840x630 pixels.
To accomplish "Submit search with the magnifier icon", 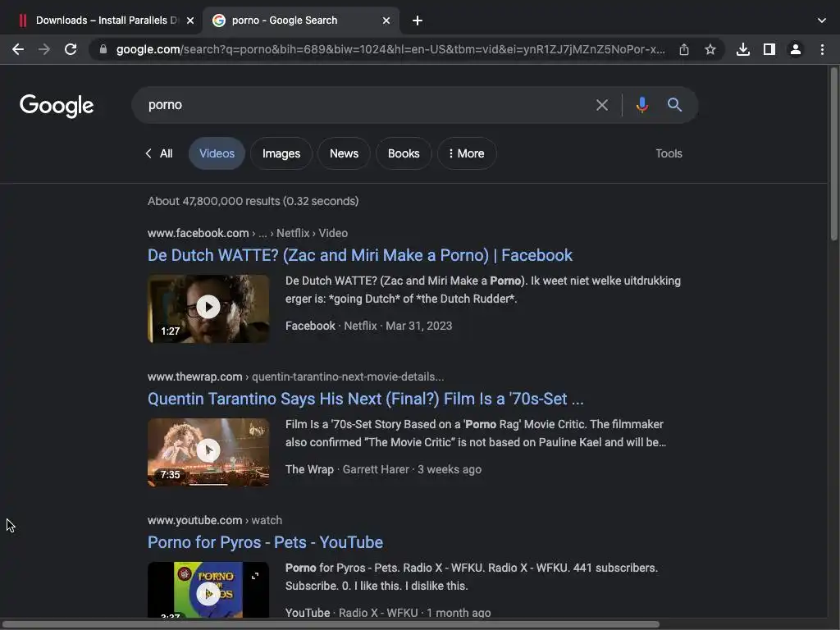I will [674, 105].
